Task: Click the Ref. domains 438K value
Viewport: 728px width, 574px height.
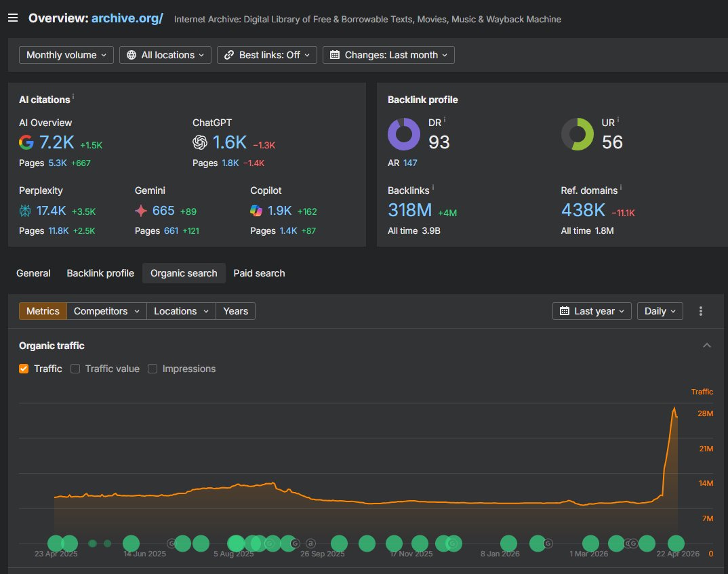Action: 583,210
